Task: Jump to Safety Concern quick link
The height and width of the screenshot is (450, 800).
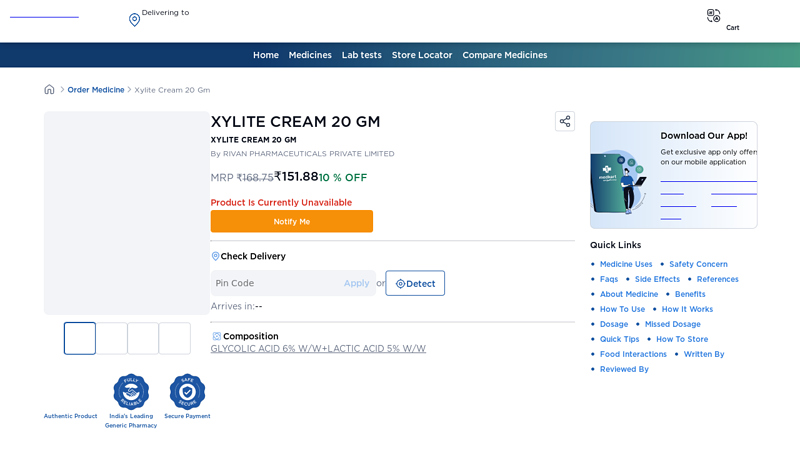Action: (698, 264)
